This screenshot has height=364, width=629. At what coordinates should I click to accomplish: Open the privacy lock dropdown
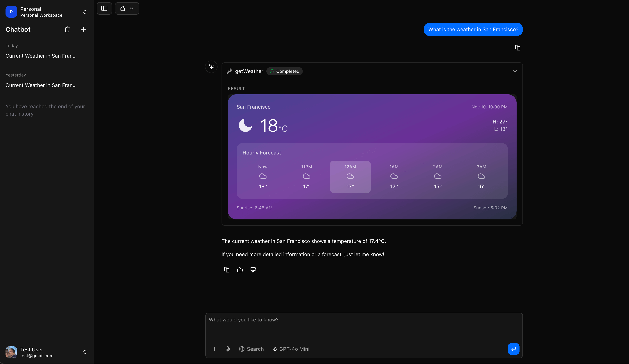click(127, 8)
